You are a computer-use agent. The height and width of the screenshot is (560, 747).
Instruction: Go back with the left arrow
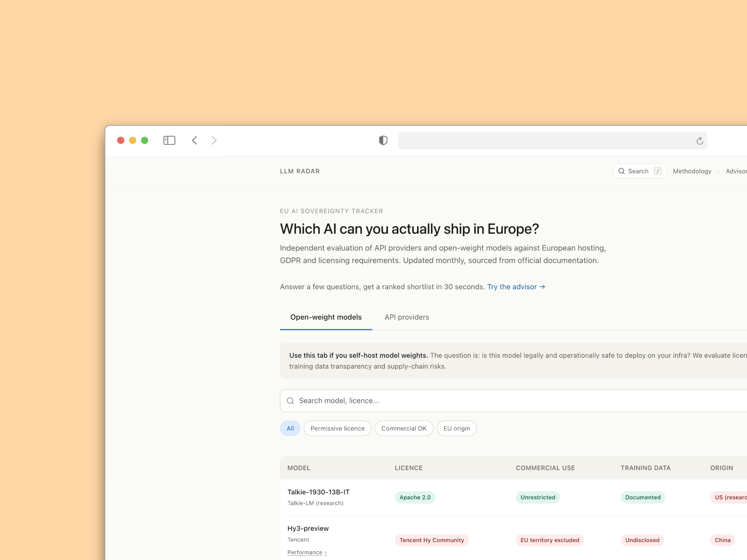pyautogui.click(x=195, y=140)
